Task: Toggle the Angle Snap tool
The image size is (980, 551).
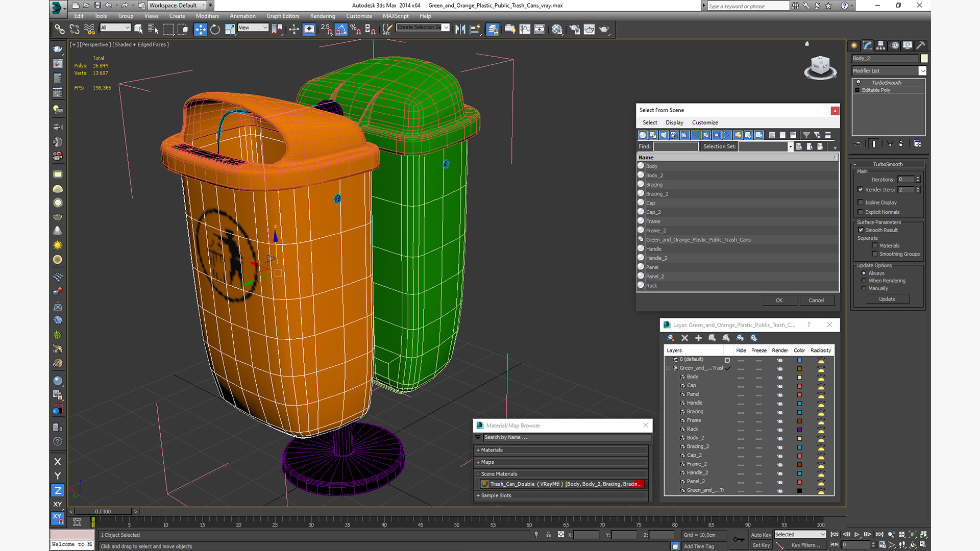Action: click(341, 30)
